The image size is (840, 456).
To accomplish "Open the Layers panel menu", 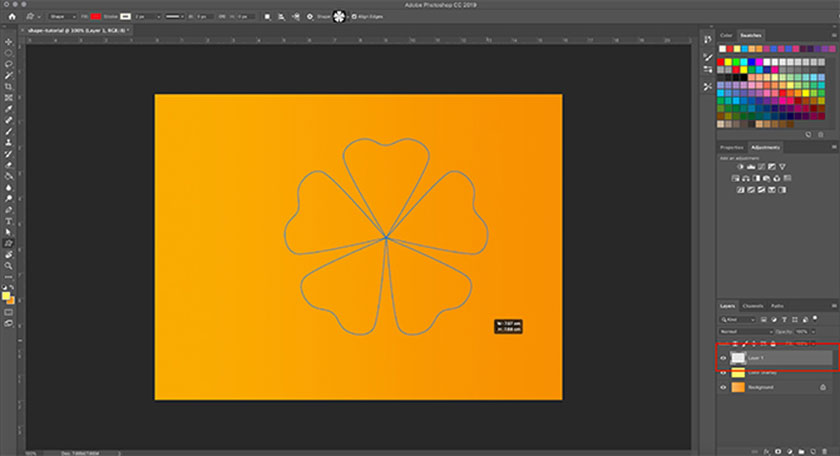I will tap(834, 306).
